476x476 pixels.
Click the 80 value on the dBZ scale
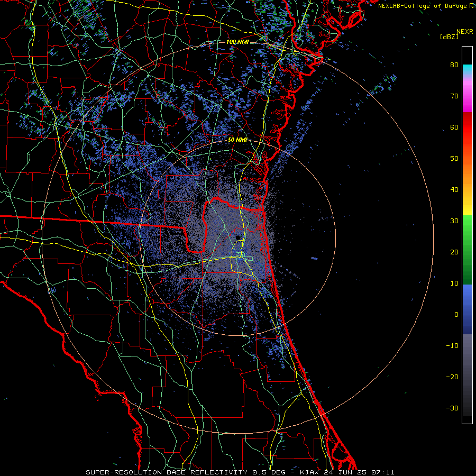(x=454, y=65)
